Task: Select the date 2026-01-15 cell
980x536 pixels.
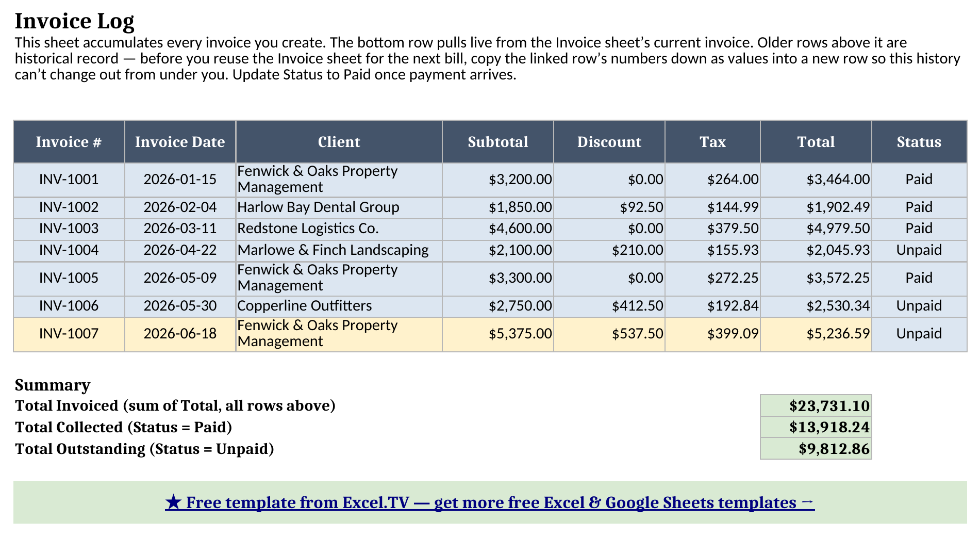Action: click(180, 180)
